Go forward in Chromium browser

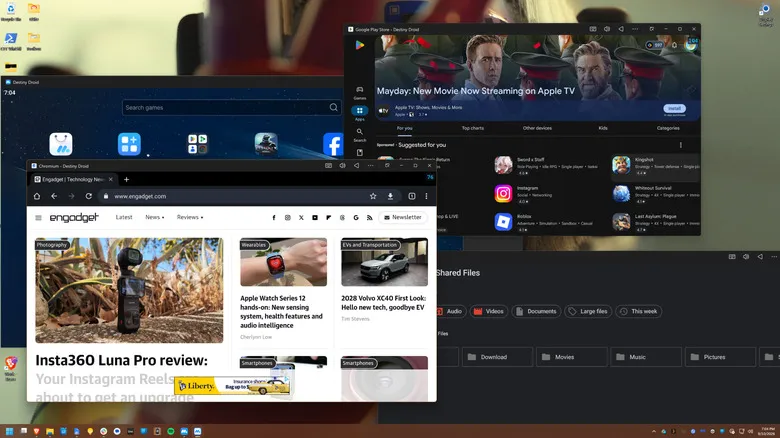(x=71, y=196)
